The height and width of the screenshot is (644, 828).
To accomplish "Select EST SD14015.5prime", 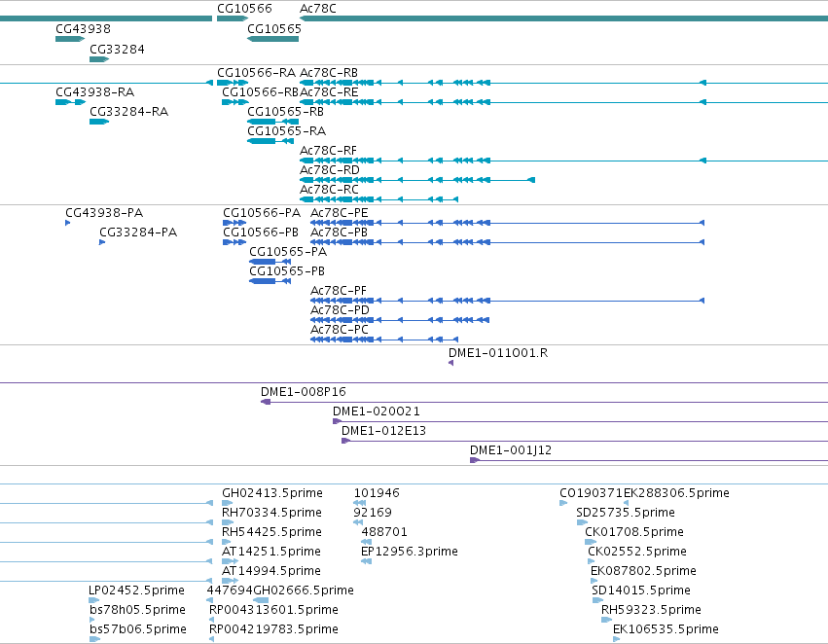I will [x=641, y=590].
